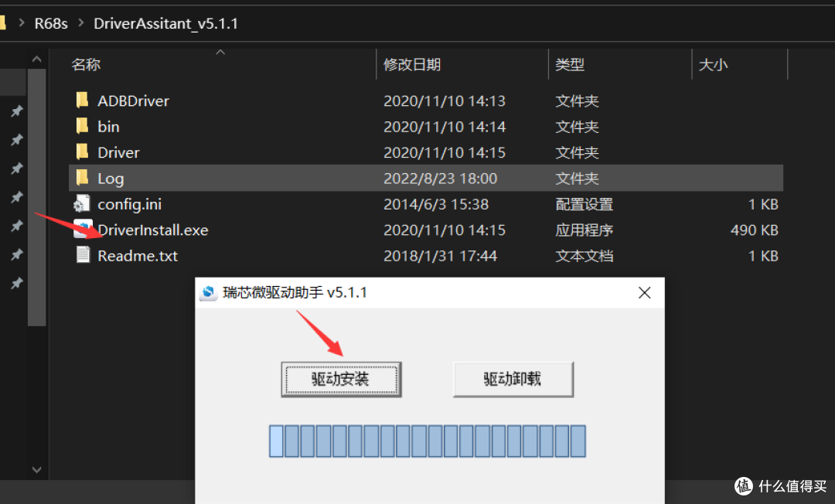Screen dimensions: 835x504
Task: Click DriverAssitant_v5.1.1 breadcrumb segment
Action: [165, 23]
